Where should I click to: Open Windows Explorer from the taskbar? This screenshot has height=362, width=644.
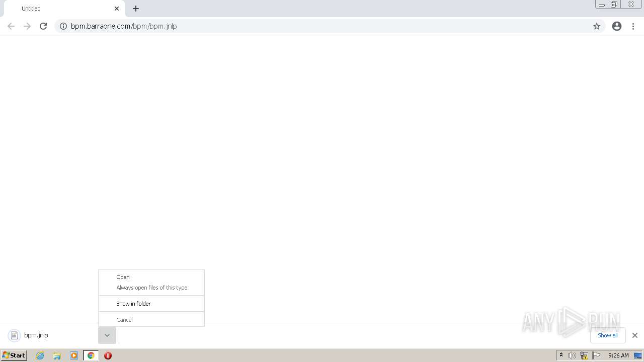coord(57,355)
